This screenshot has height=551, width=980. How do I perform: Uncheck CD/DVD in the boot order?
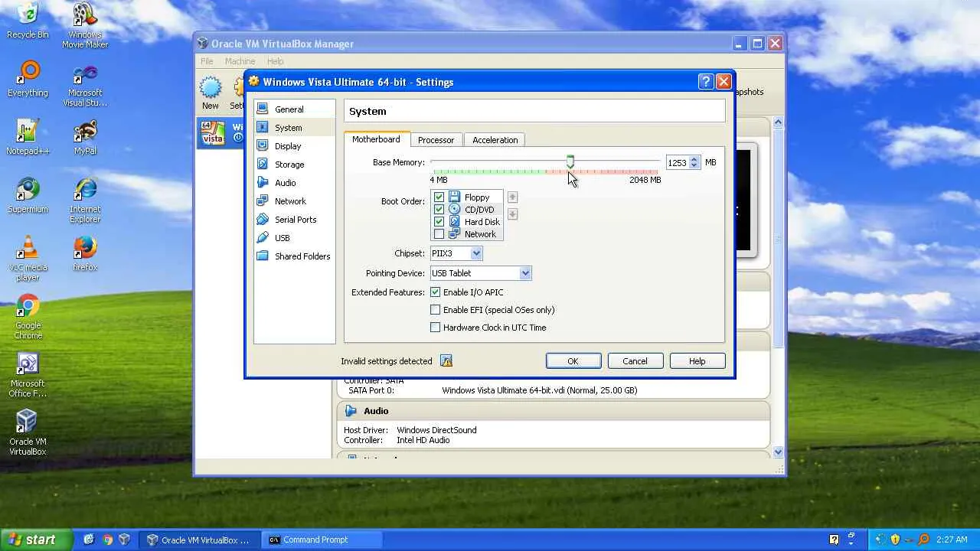click(439, 210)
